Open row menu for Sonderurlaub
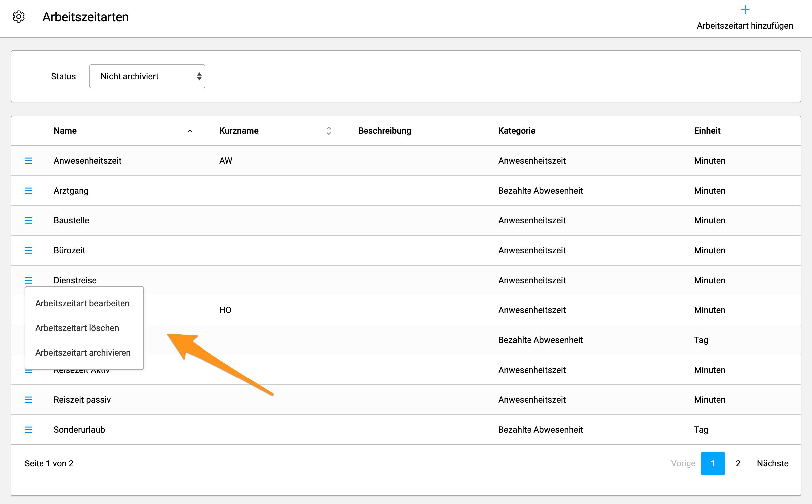812x504 pixels. coord(28,430)
